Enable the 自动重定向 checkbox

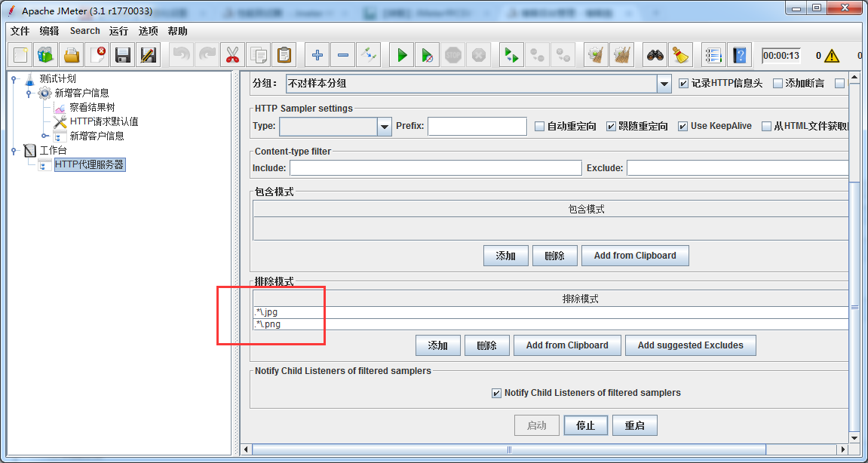point(539,127)
